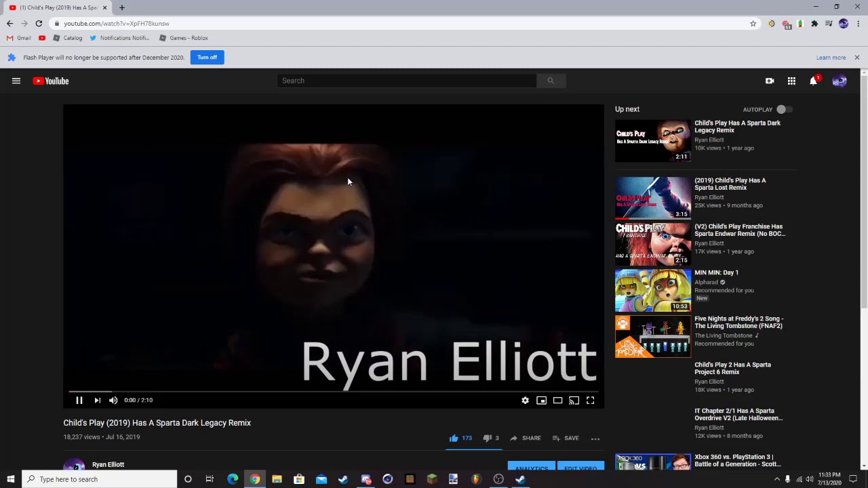Open File Explorer from taskbar
Screen dimensions: 868x488
pyautogui.click(x=277, y=479)
